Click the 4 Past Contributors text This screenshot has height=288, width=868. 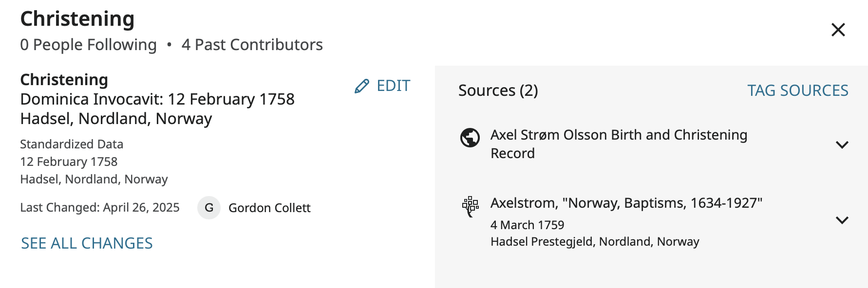252,45
